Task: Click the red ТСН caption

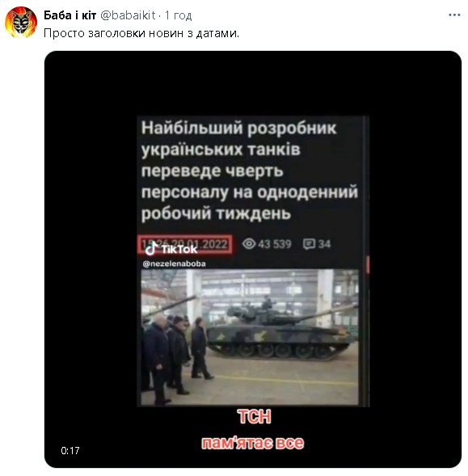Action: coord(254,416)
